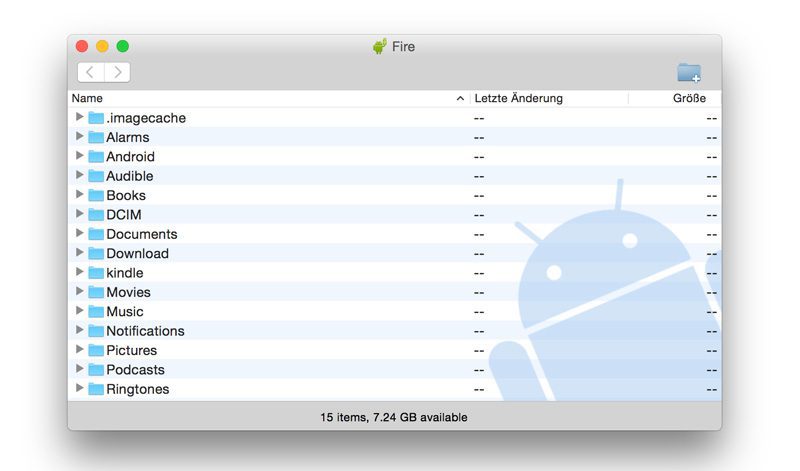800x471 pixels.
Task: Click the Download folder icon
Action: point(96,254)
